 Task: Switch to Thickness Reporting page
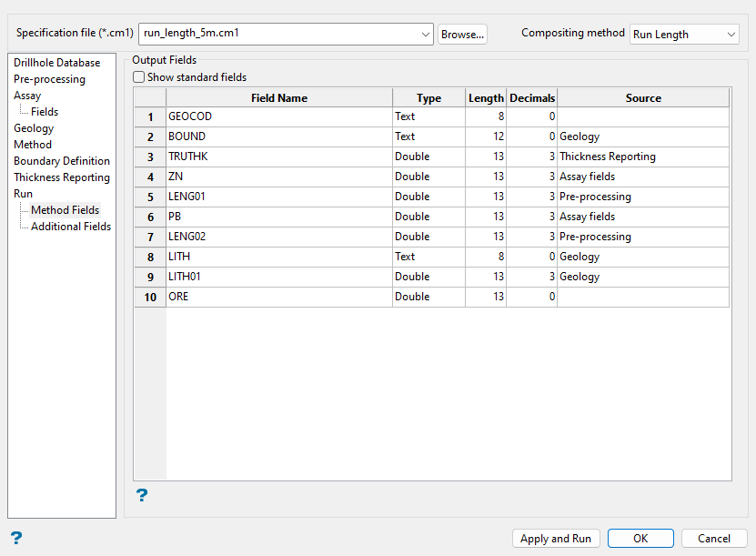click(x=62, y=177)
